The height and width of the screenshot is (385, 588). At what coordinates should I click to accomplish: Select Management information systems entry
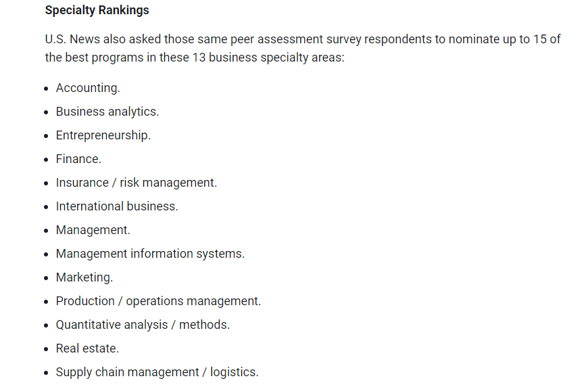point(150,254)
